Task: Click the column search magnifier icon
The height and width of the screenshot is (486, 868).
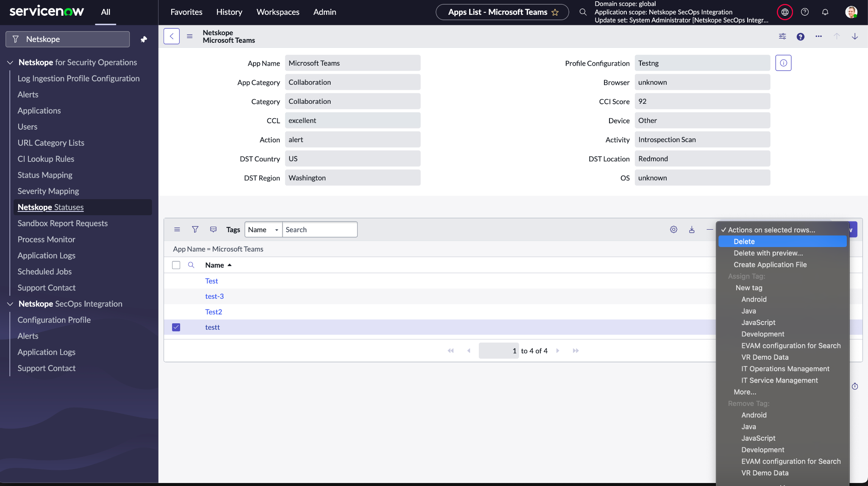Action: [x=191, y=265]
